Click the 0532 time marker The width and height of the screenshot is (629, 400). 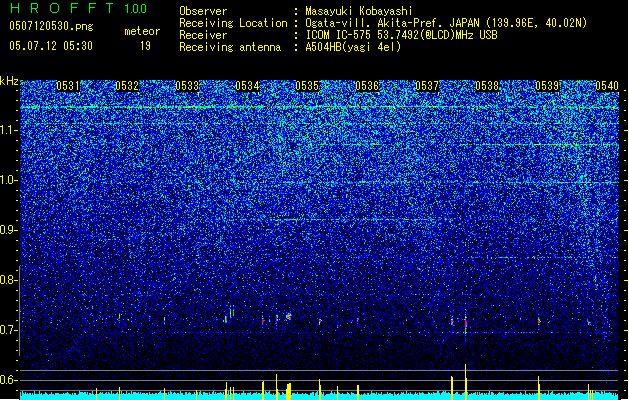127,86
